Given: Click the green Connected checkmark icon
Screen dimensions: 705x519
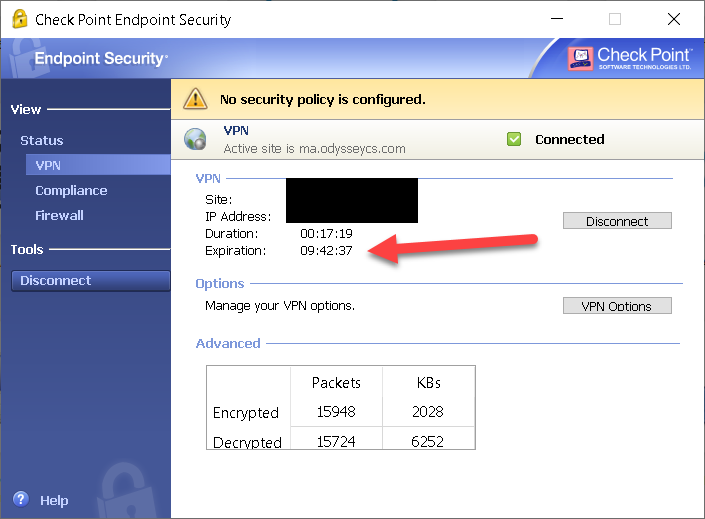Looking at the screenshot, I should 514,139.
